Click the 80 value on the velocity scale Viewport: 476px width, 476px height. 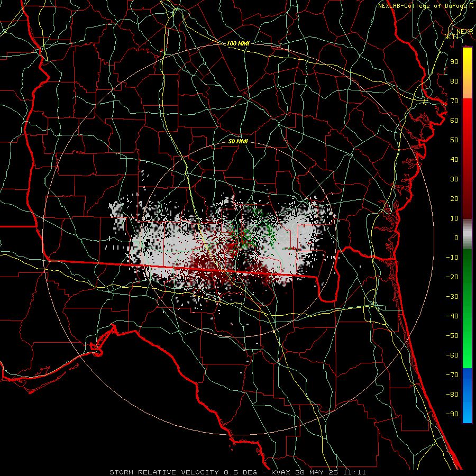tap(454, 81)
